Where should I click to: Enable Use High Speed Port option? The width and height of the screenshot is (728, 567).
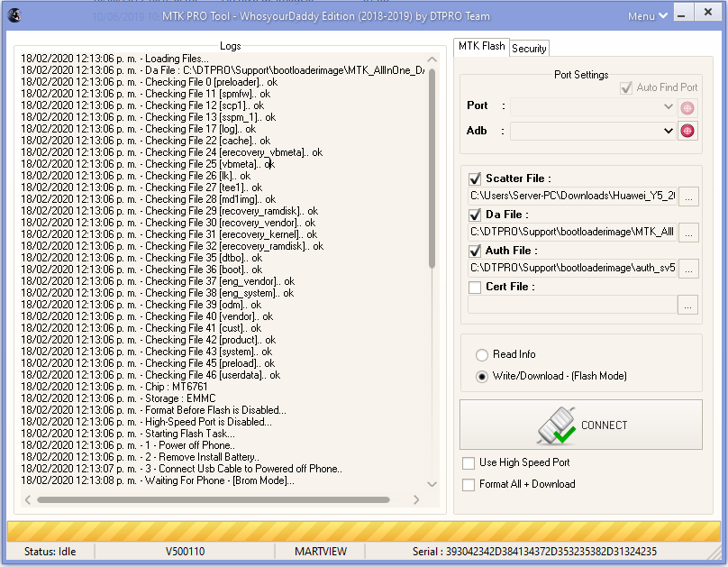click(x=469, y=463)
